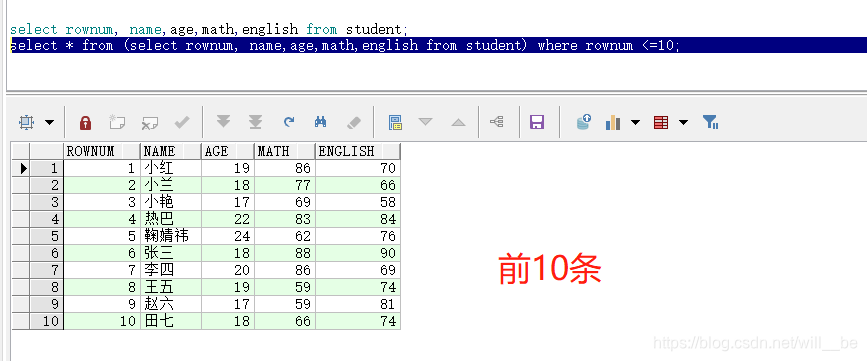
Task: Click the name cell 热巴
Action: click(x=171, y=219)
